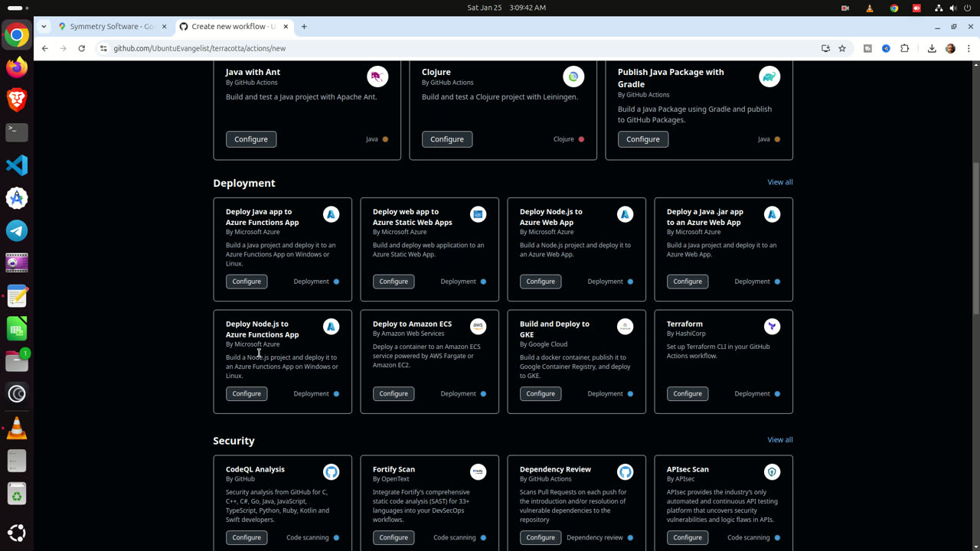Click the Fortify Scan card title
The width and height of the screenshot is (980, 551).
coord(394,469)
